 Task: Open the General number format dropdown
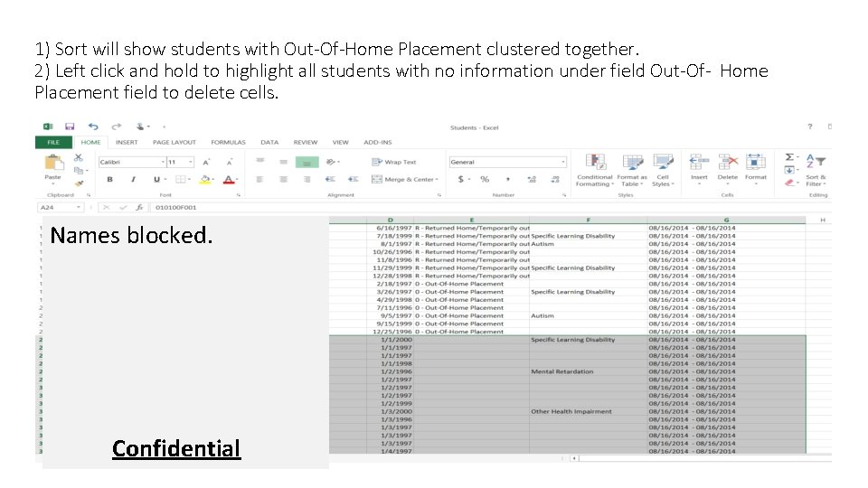click(563, 162)
